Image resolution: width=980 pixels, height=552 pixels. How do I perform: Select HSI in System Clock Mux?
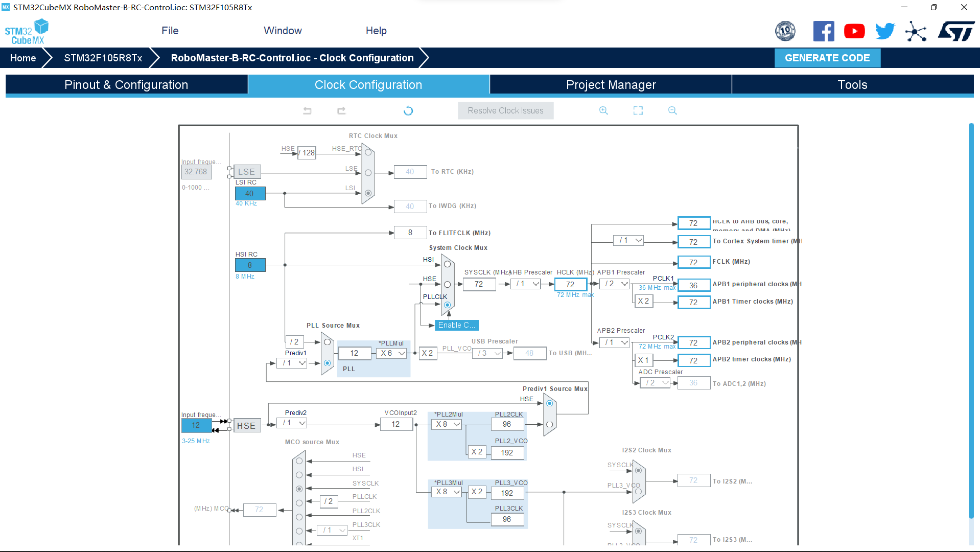pyautogui.click(x=447, y=264)
